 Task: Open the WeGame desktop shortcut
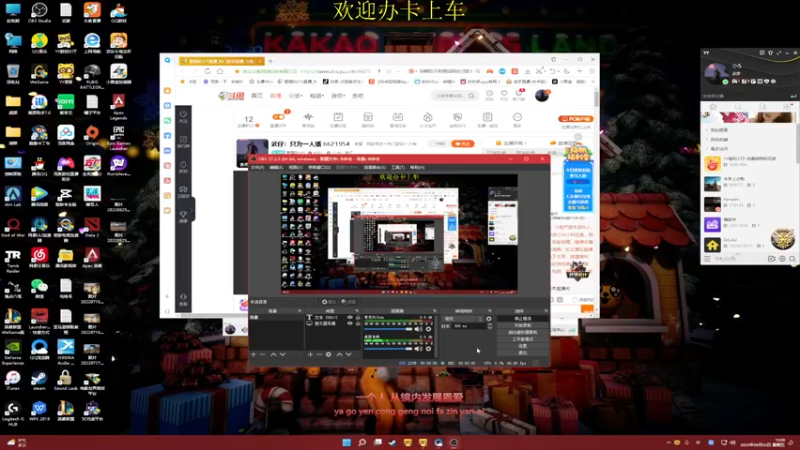tap(39, 74)
